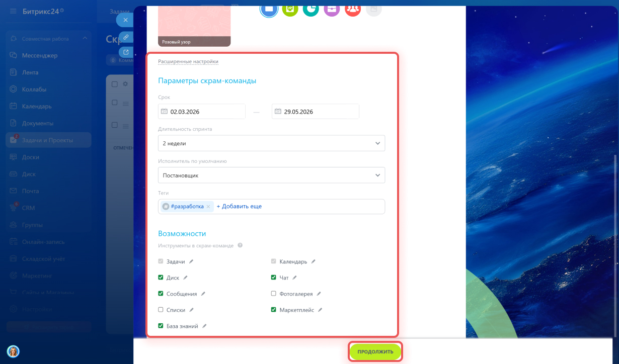This screenshot has width=619, height=364.
Task: Remove the #разработка tag with its x icon
Action: click(x=208, y=207)
